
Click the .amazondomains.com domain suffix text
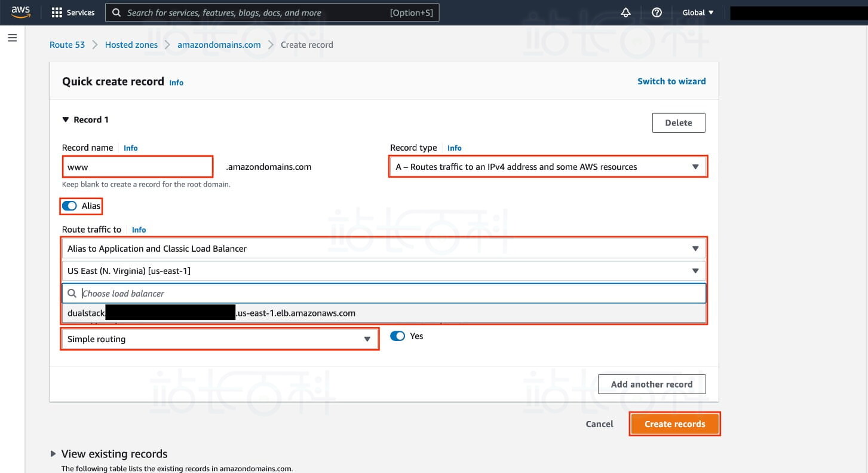point(269,167)
